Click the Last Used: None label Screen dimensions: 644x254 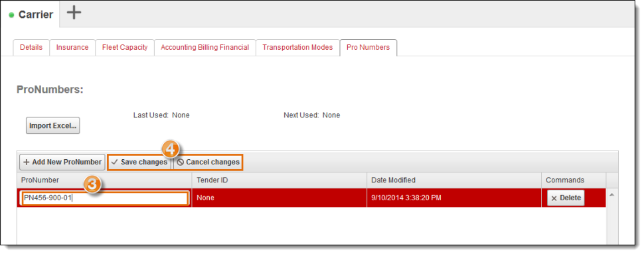coord(161,115)
